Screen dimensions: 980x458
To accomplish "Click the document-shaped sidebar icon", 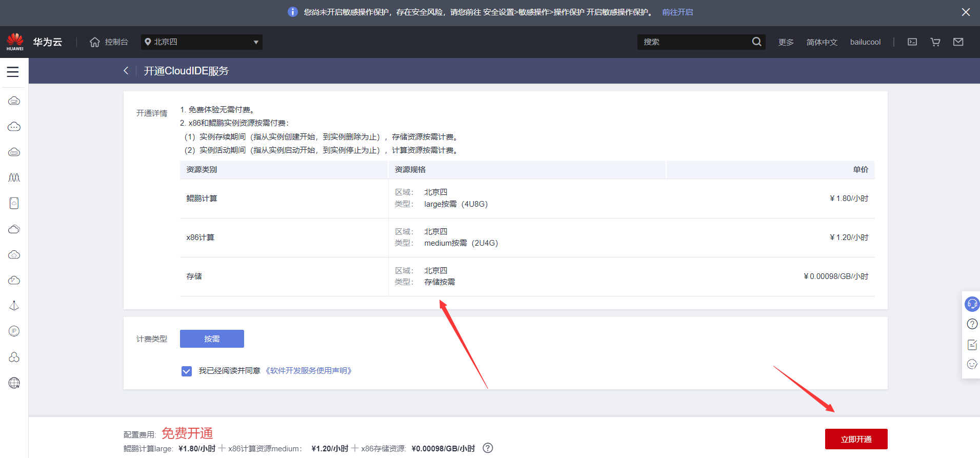I will pyautogui.click(x=14, y=203).
